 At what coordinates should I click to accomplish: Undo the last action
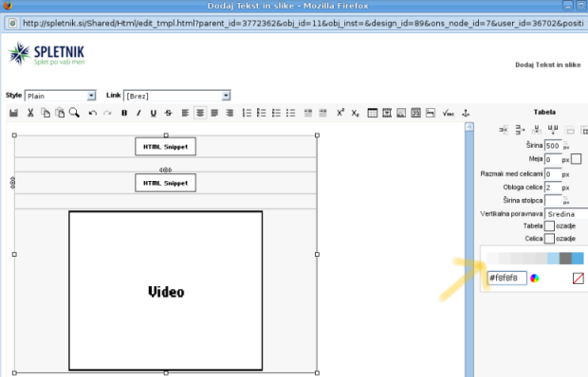[93, 113]
